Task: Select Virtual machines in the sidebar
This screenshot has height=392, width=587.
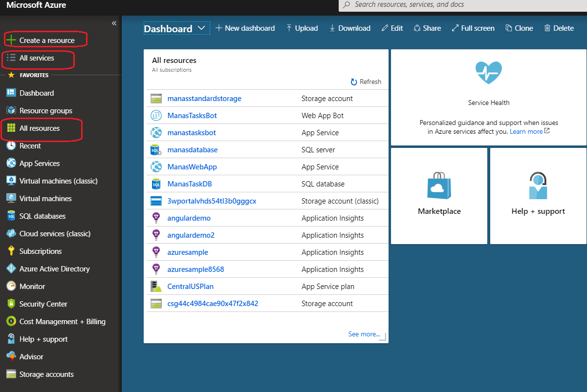Action: click(x=45, y=198)
